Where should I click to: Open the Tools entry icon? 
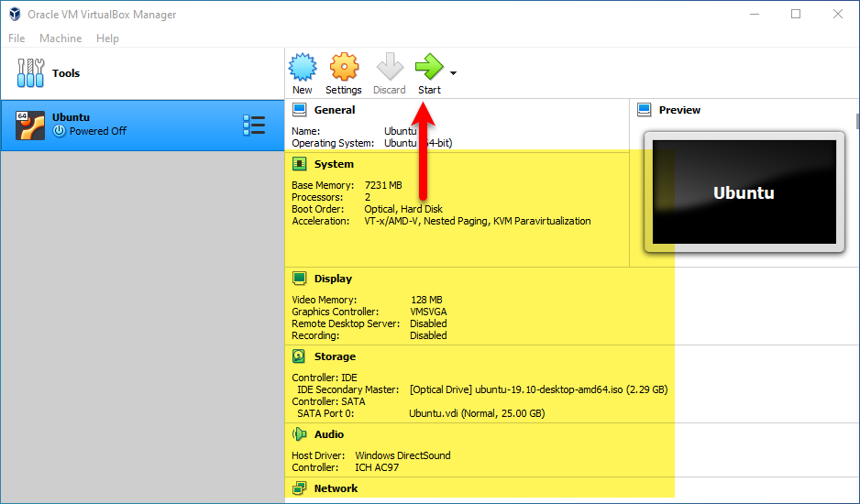click(31, 73)
